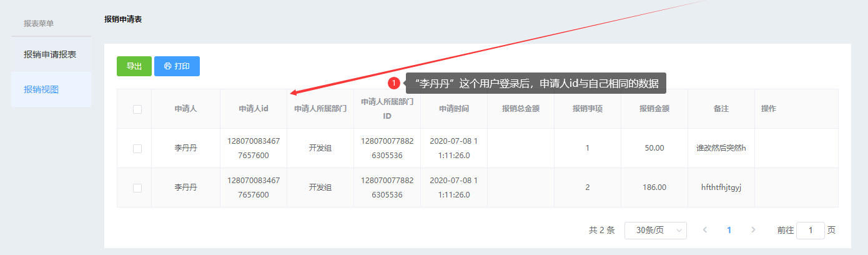Click 开发组 in the 报销事项 2 row
Viewport: 868px width, 255px height.
pos(320,187)
